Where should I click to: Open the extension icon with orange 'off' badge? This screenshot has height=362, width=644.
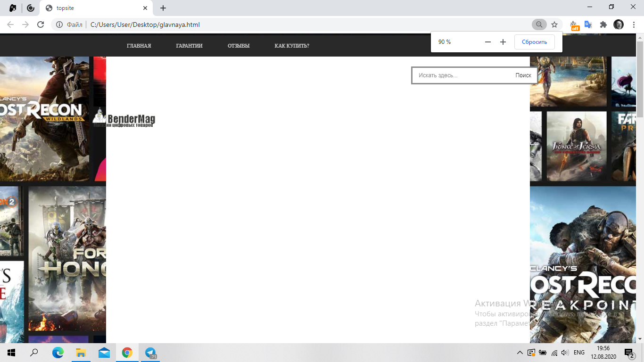click(x=574, y=25)
